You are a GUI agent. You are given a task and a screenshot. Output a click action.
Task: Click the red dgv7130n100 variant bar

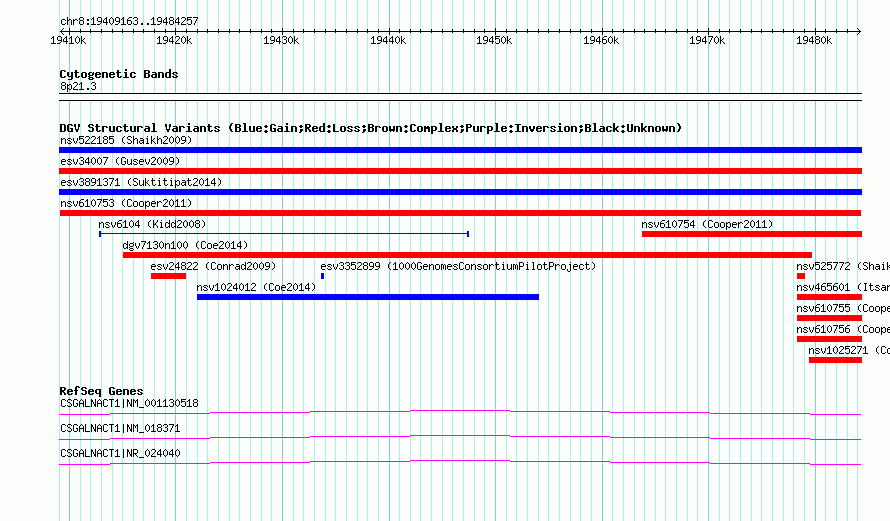tap(467, 255)
